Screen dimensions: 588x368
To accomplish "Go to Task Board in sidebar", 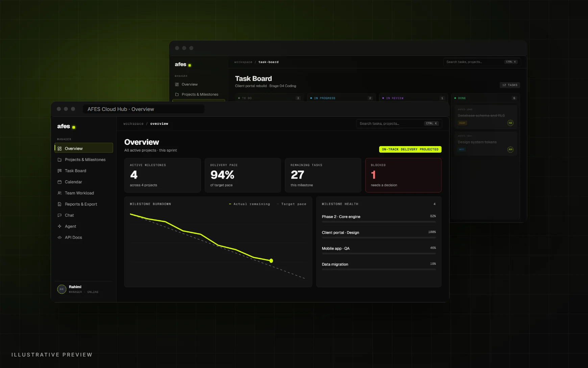I will pyautogui.click(x=83, y=171).
